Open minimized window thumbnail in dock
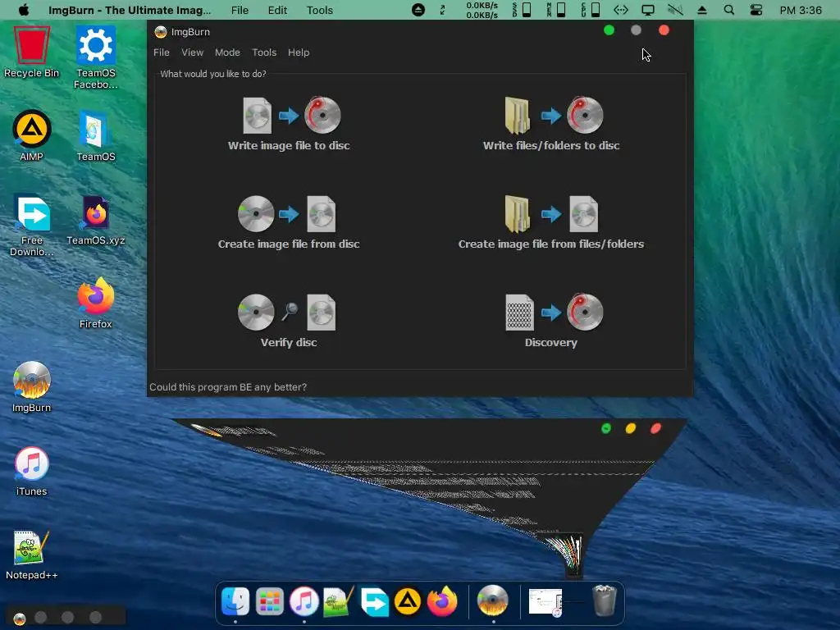Screen dimensions: 840x630 pyautogui.click(x=546, y=602)
